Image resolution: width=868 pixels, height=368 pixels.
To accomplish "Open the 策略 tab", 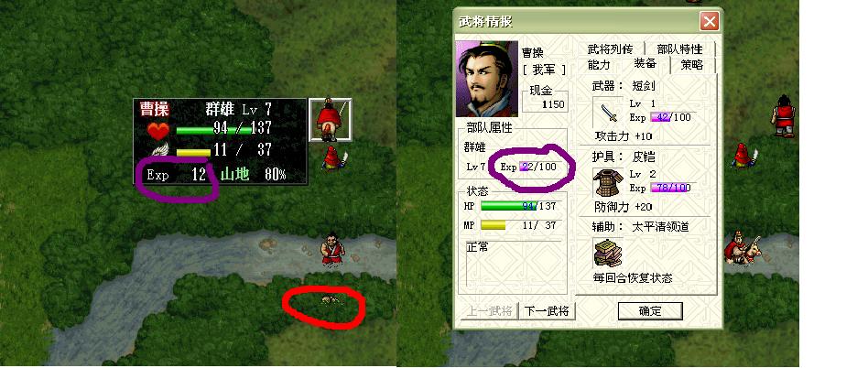I will pos(692,65).
